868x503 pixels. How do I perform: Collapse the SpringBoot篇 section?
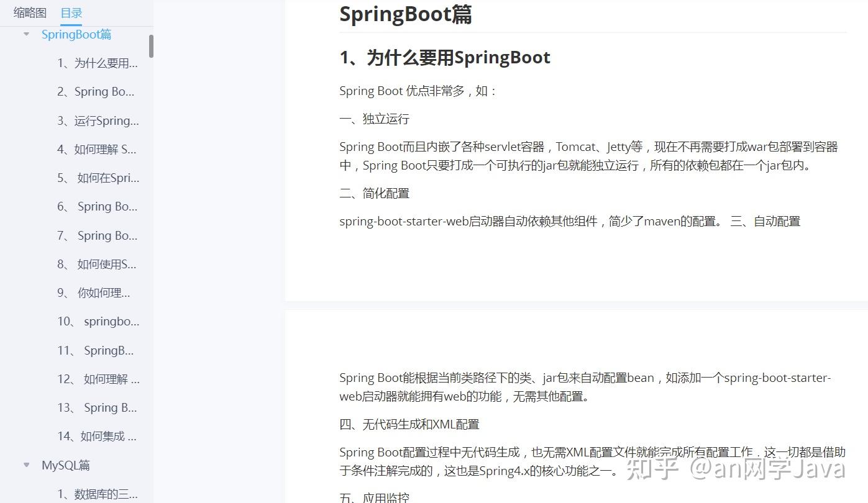click(x=26, y=34)
